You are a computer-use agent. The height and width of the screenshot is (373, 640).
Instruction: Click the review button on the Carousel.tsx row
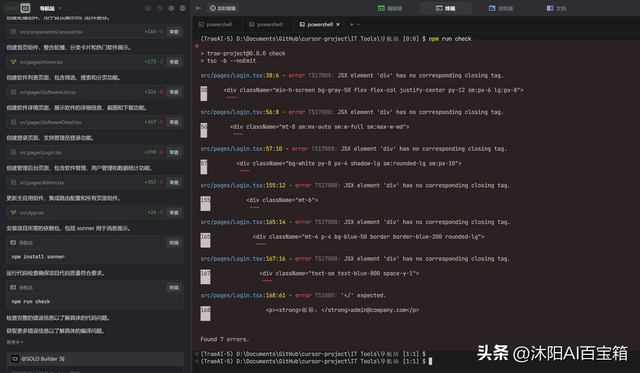174,31
